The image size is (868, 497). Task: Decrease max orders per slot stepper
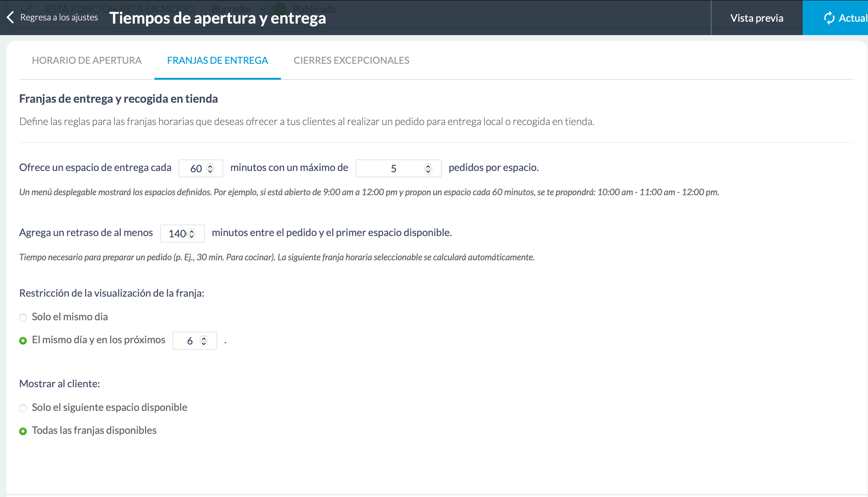click(x=428, y=171)
